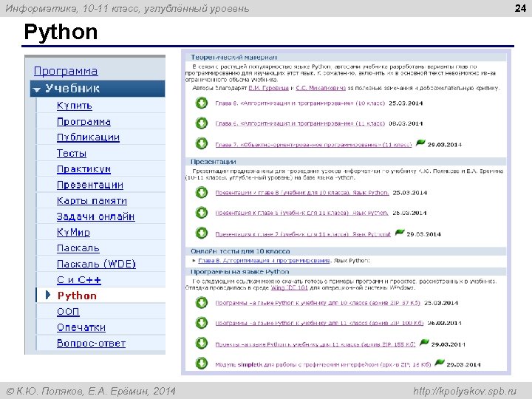
Task: Open Купить in sidebar
Action: point(75,106)
